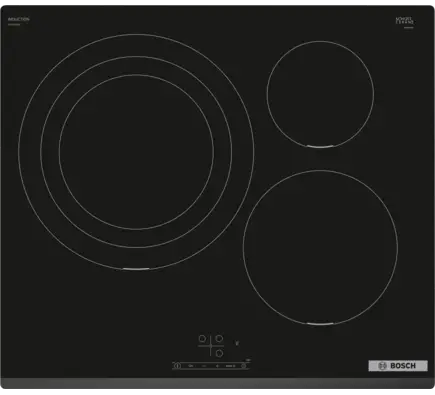Tap the minus key on power strip
This screenshot has width=435, height=395.
204,366
